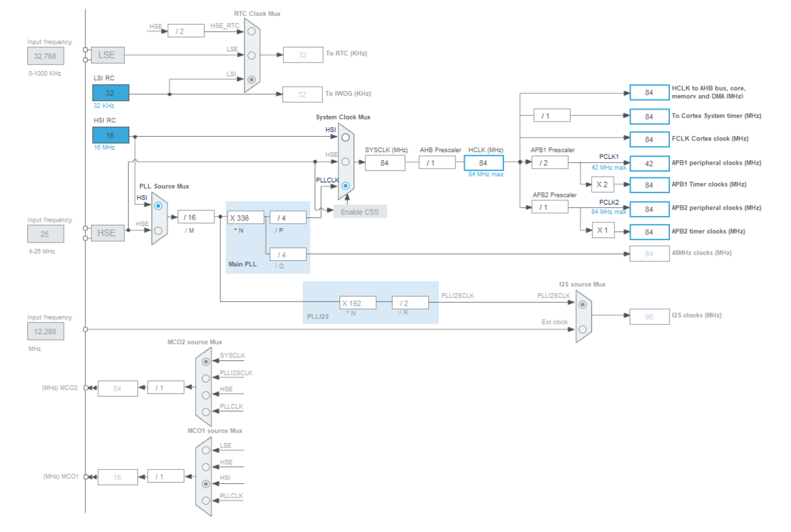Click the MCO2 84 output value box

pyautogui.click(x=118, y=388)
